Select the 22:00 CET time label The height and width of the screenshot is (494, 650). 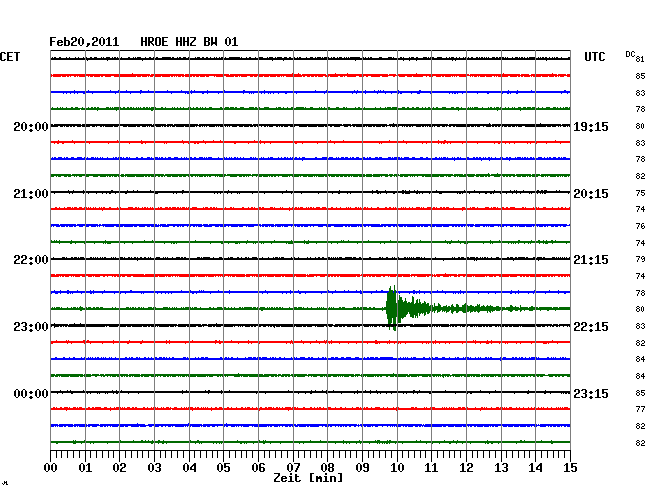click(x=31, y=260)
